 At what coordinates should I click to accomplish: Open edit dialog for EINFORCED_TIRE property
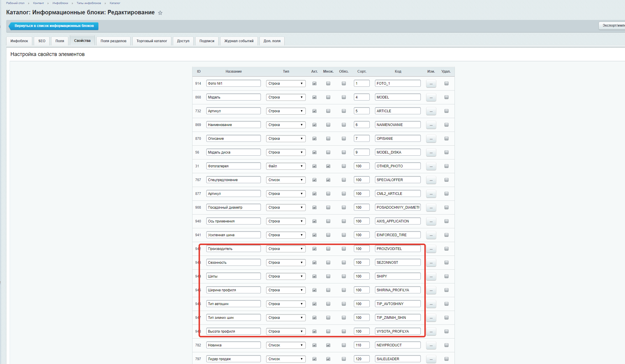[431, 235]
